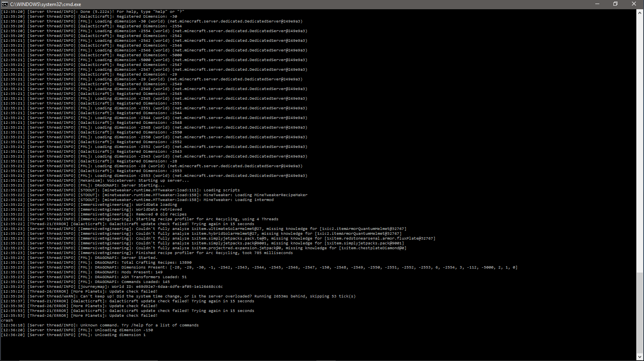Click the 'DRAGONAPI: Server Started.' line
The height and width of the screenshot is (361, 644).
point(79,258)
